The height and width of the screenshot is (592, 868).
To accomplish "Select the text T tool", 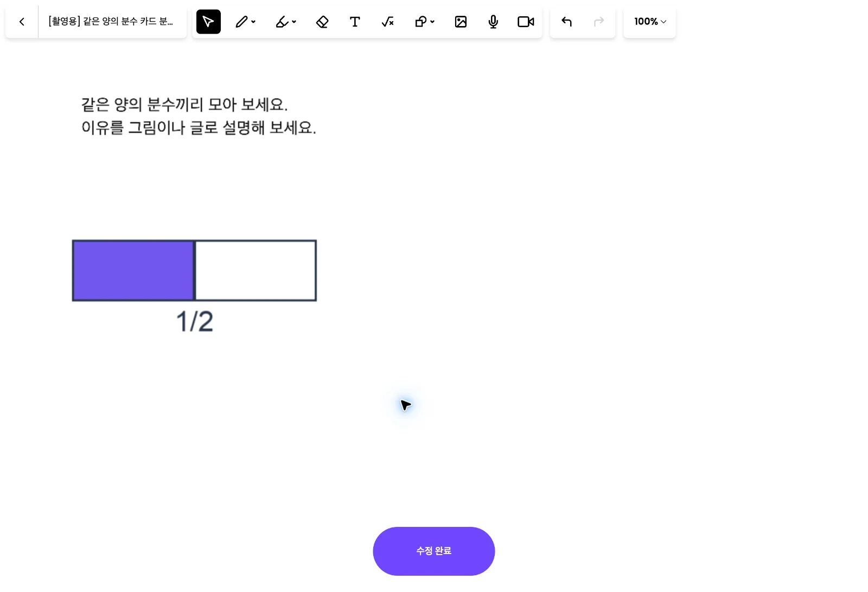I will 355,22.
